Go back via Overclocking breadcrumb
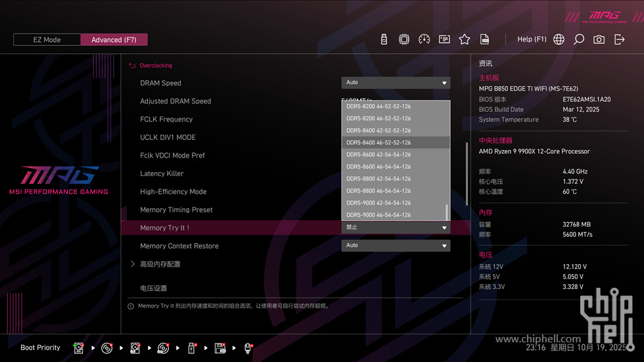 [155, 66]
